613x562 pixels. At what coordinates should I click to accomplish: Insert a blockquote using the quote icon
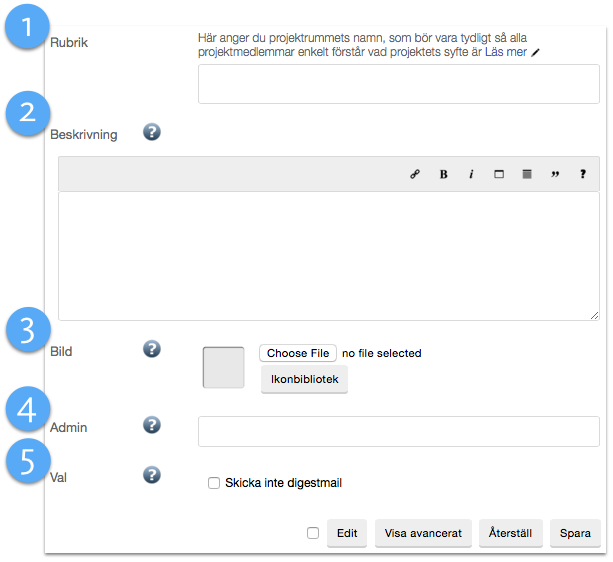[555, 174]
